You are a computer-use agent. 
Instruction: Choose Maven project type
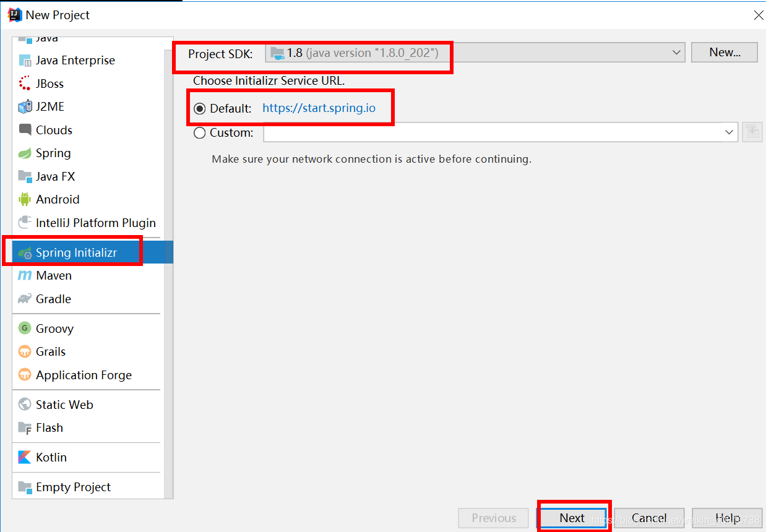(x=54, y=276)
